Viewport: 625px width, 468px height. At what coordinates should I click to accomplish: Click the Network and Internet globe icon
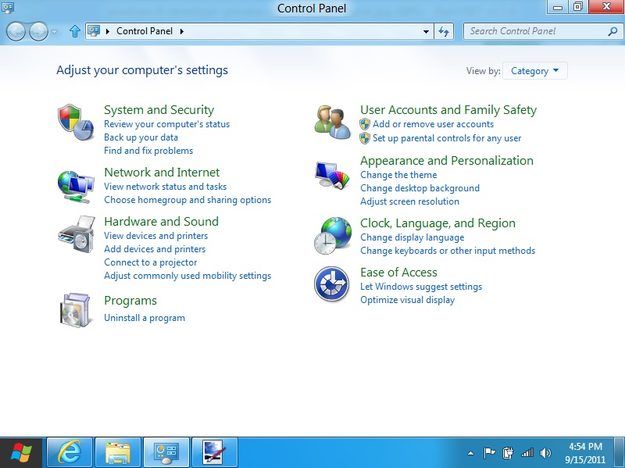click(76, 187)
